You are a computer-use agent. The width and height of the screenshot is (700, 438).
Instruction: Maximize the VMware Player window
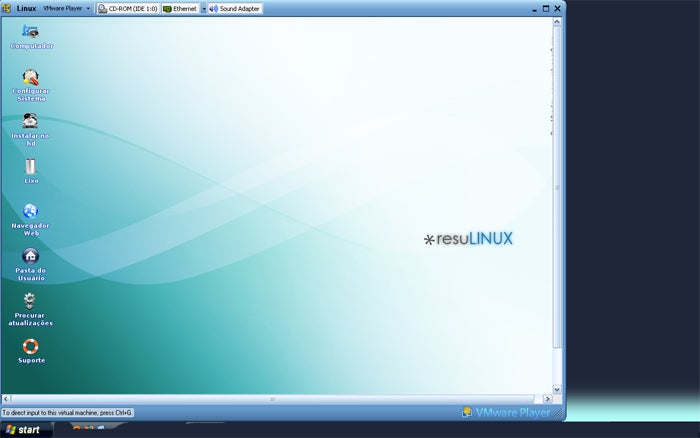coord(546,8)
